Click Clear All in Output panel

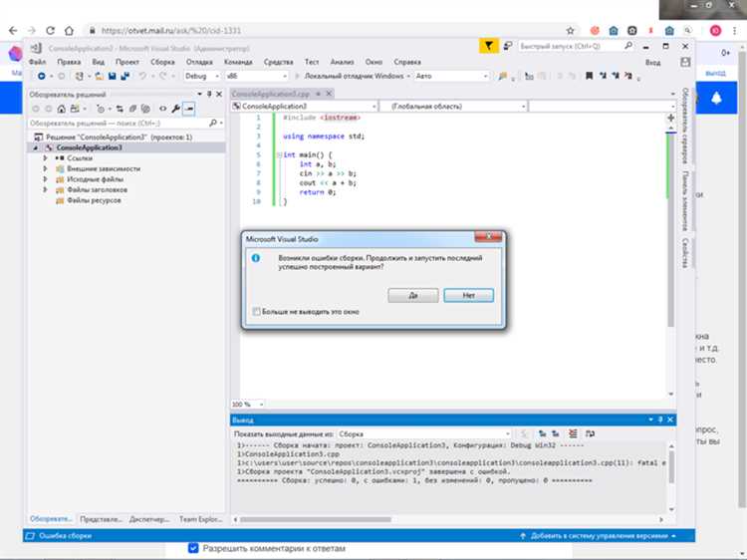coord(573,433)
